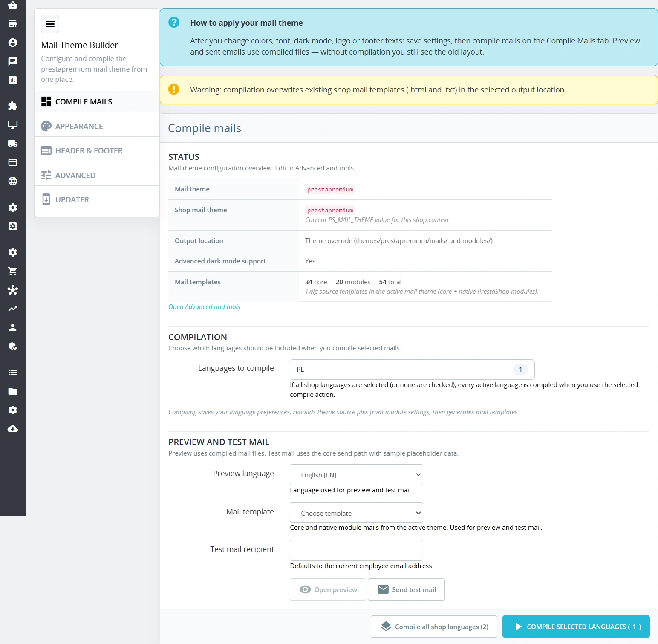Image resolution: width=658 pixels, height=644 pixels.
Task: Open the Payment credit-card icon in sidebar
Action: pyautogui.click(x=13, y=162)
